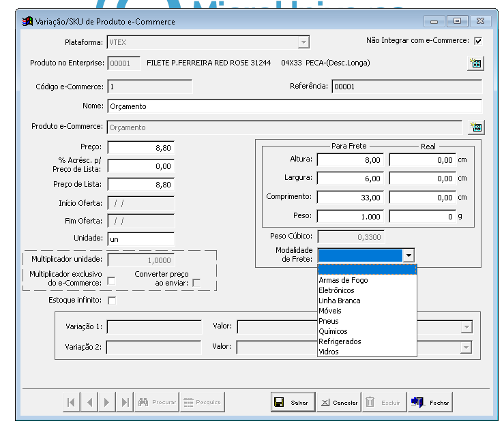The width and height of the screenshot is (504, 430).
Task: Click the Unidade field
Action: click(x=141, y=239)
